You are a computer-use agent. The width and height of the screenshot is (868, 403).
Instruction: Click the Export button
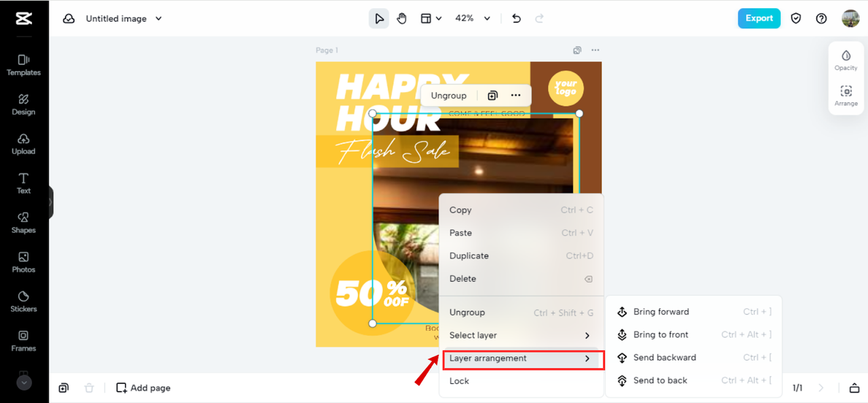tap(759, 18)
